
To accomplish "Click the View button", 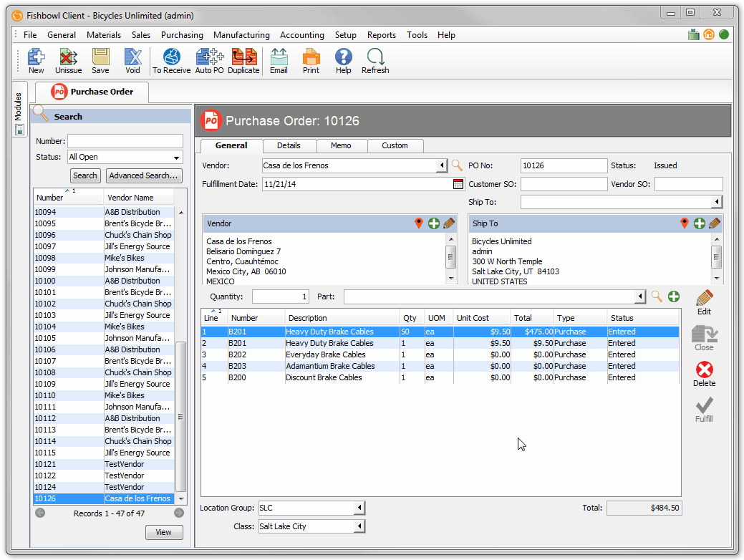I will (x=164, y=533).
